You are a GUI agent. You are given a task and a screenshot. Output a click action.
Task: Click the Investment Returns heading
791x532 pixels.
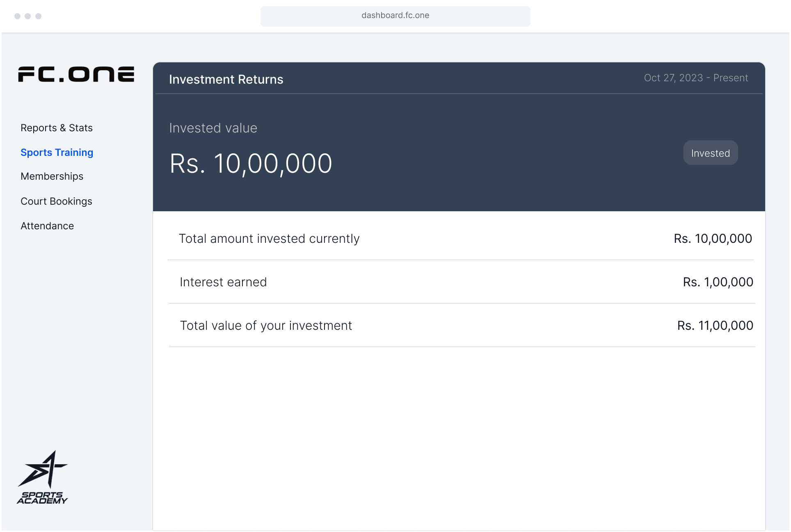(x=226, y=79)
